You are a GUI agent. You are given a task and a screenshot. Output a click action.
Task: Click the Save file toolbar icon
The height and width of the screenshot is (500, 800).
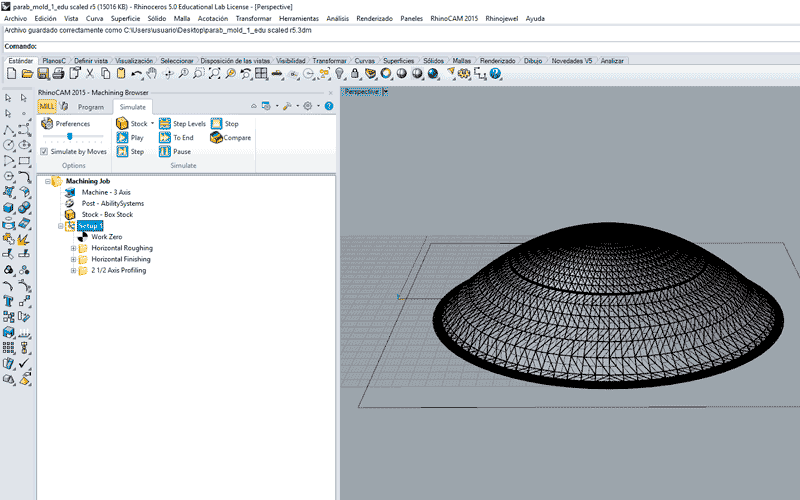click(42, 74)
